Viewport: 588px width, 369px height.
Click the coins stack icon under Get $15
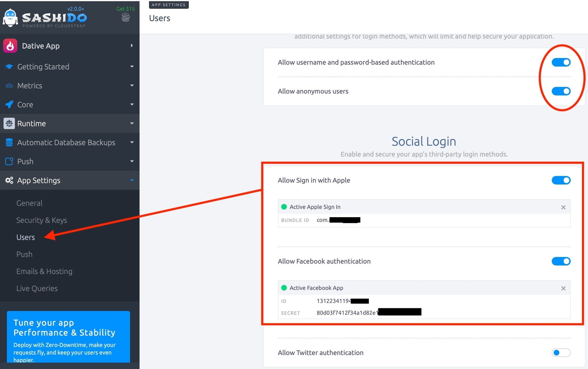click(x=125, y=18)
